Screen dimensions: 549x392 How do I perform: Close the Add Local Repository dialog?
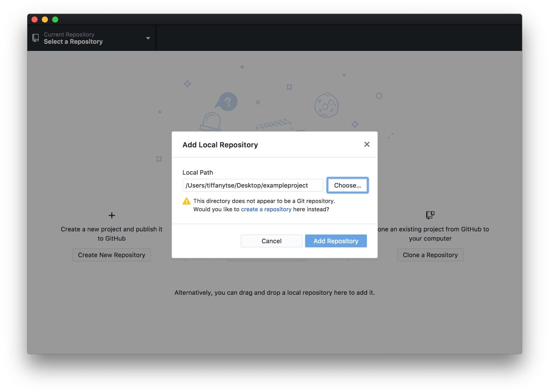pyautogui.click(x=367, y=144)
